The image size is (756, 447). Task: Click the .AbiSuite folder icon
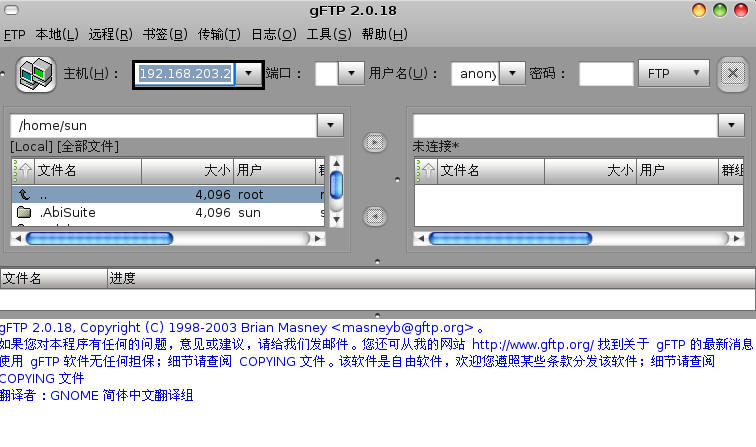pos(24,212)
